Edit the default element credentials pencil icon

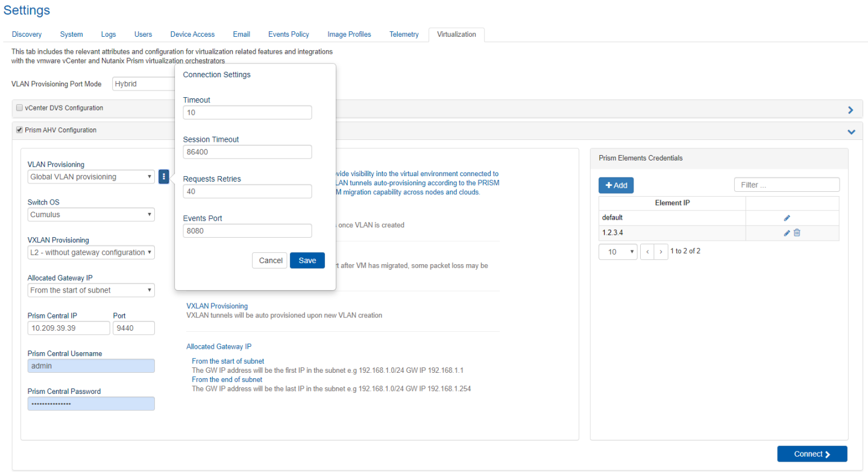click(x=787, y=218)
